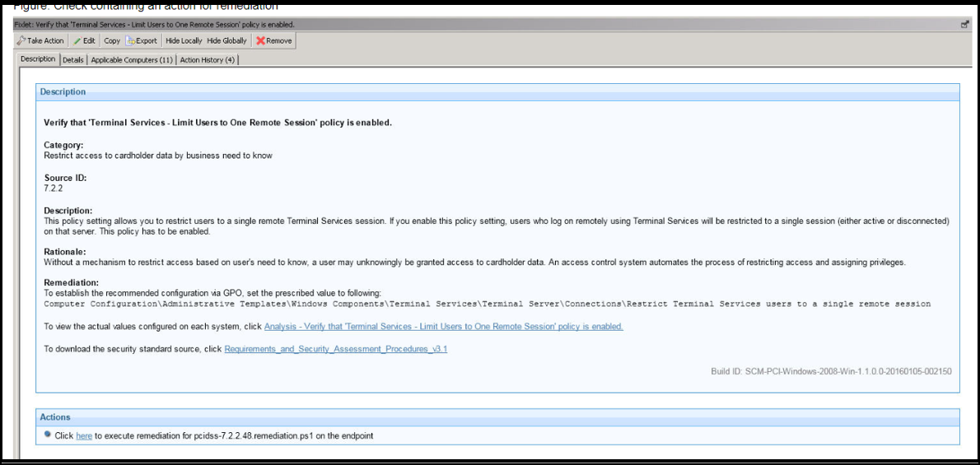Open the Analysis - Verify Terminal Services link

pyautogui.click(x=444, y=326)
